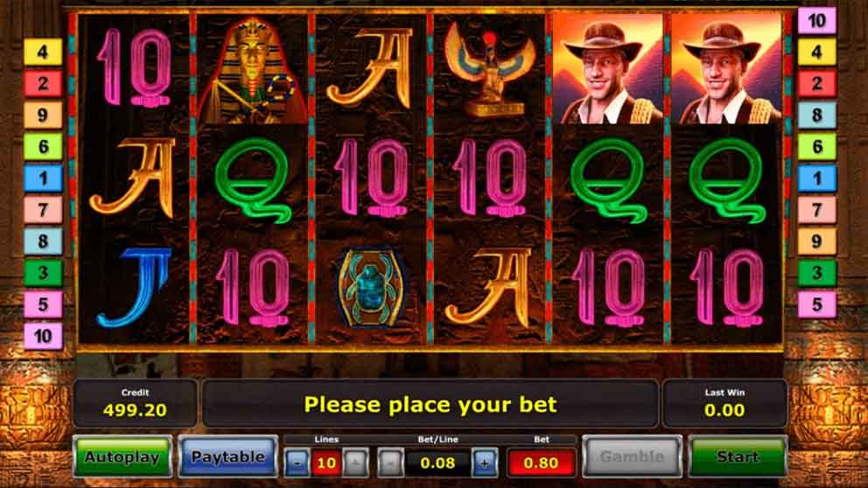868x488 pixels.
Task: Select blue payline 1 marker on left
Action: pyautogui.click(x=43, y=178)
